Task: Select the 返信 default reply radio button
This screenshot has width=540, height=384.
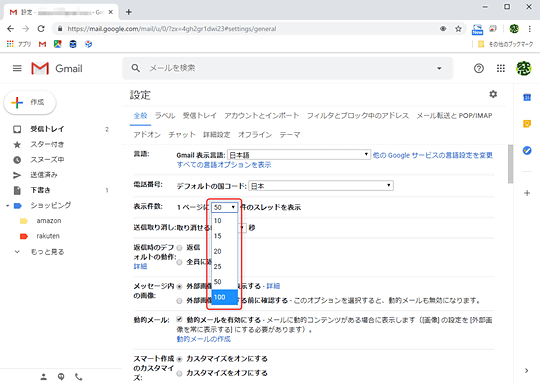Action: tap(179, 248)
